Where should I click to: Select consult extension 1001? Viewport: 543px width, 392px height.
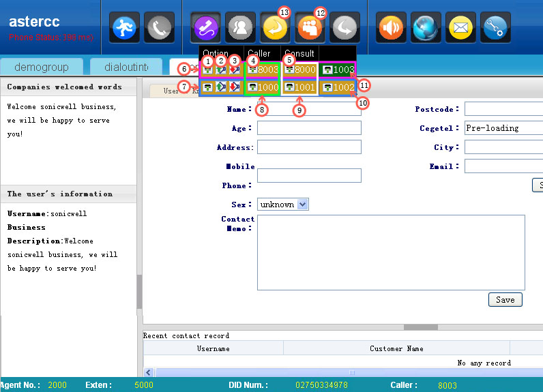[x=299, y=87]
